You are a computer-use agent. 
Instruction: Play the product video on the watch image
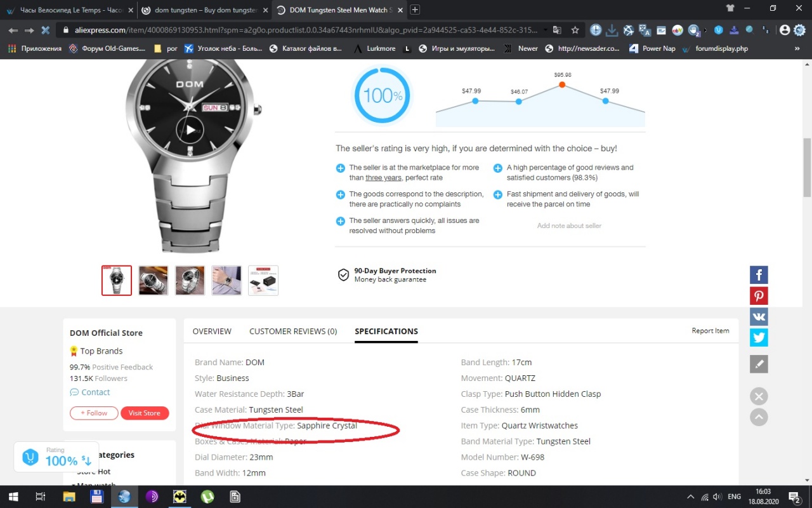point(190,130)
